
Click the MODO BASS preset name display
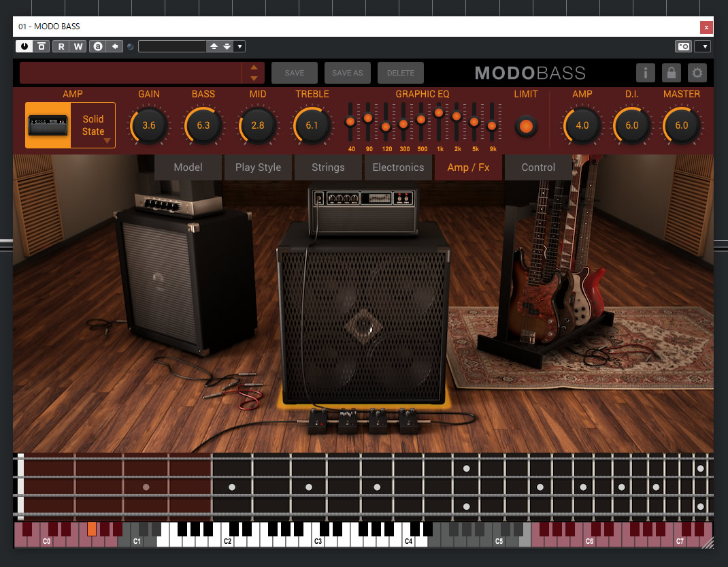click(131, 73)
